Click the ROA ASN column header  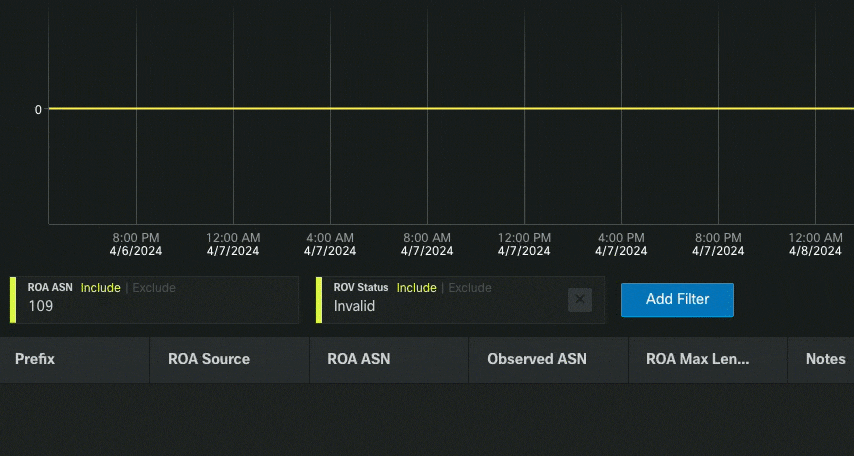[x=358, y=359]
